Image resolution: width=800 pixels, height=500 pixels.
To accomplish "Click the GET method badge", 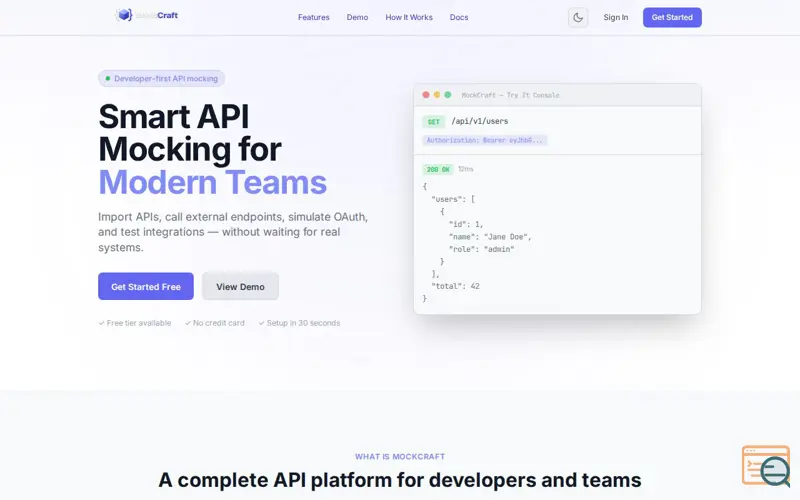I will (x=433, y=122).
